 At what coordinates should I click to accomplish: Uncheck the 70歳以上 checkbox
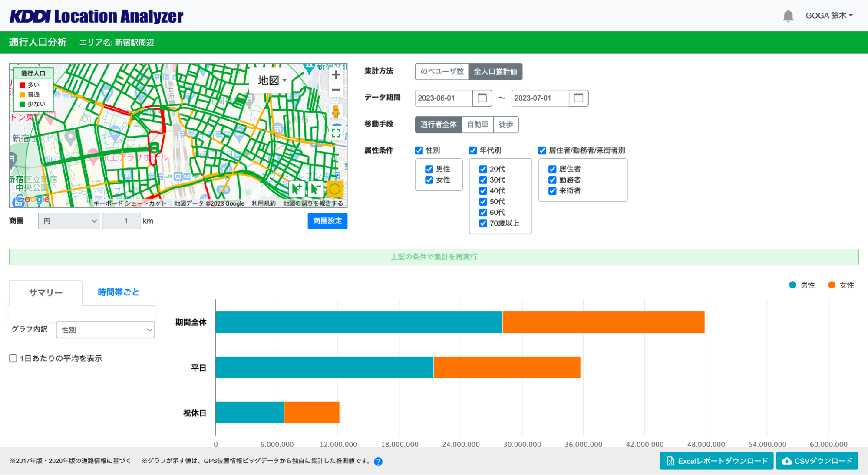click(x=483, y=223)
